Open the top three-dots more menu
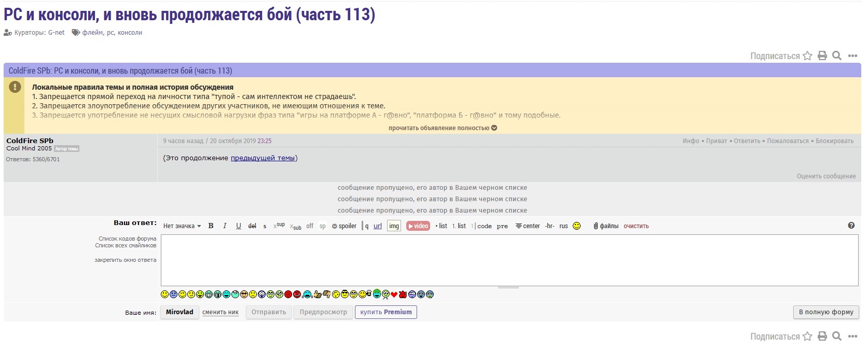 pos(852,56)
